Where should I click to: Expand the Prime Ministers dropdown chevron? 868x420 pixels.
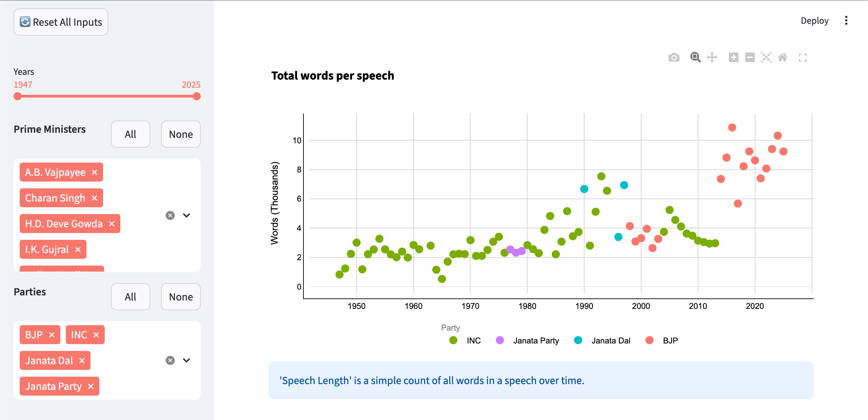(x=186, y=215)
